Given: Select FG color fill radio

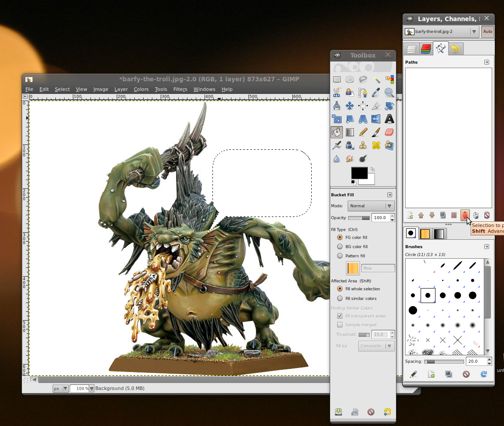Looking at the screenshot, I should tap(340, 237).
